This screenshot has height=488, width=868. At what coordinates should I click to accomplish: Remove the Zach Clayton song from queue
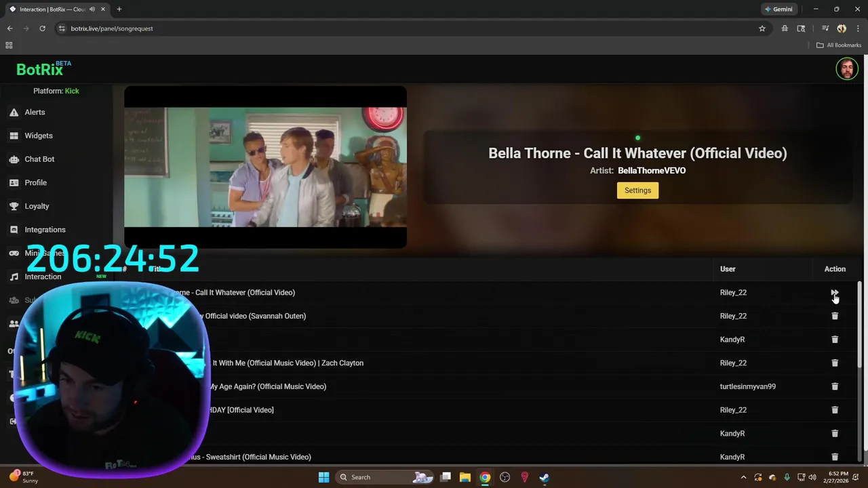[835, 363]
